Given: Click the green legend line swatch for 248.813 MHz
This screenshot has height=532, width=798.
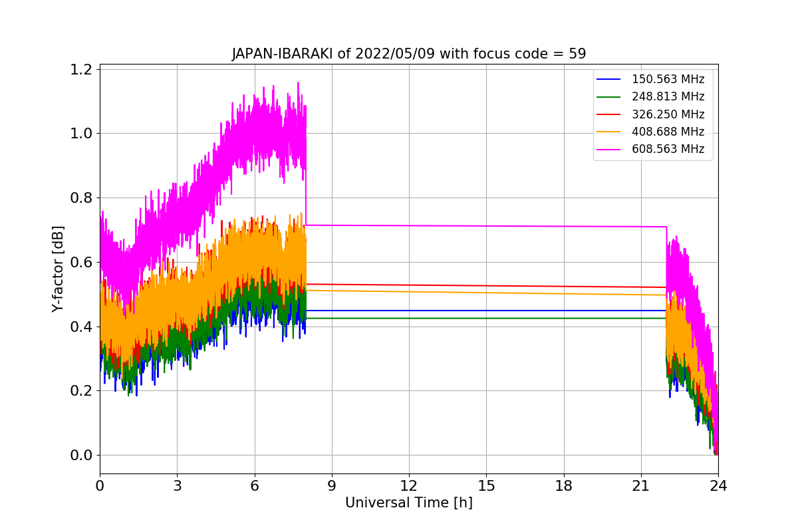Looking at the screenshot, I should tap(609, 97).
